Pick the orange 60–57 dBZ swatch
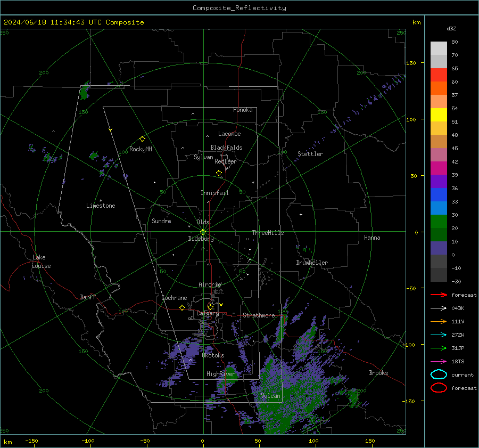The height and width of the screenshot is (448, 479). pyautogui.click(x=439, y=88)
